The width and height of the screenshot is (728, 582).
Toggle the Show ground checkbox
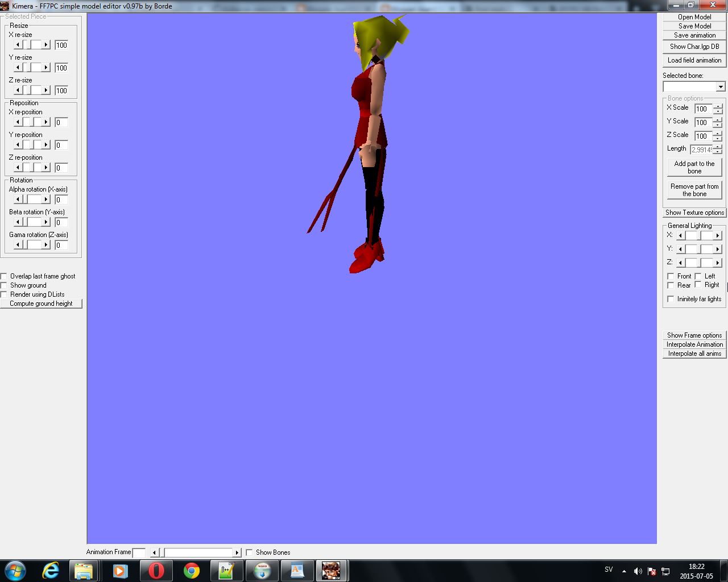tap(4, 285)
